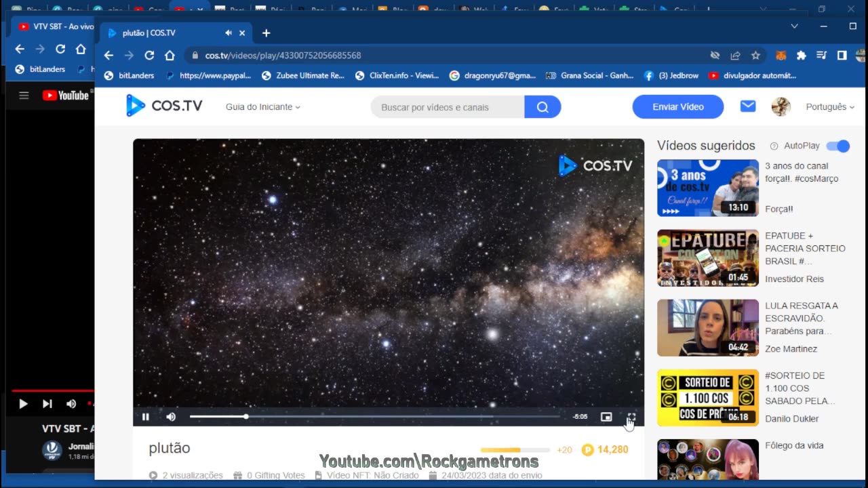Skip to next in YouTube back window
The image size is (868, 488).
(47, 404)
